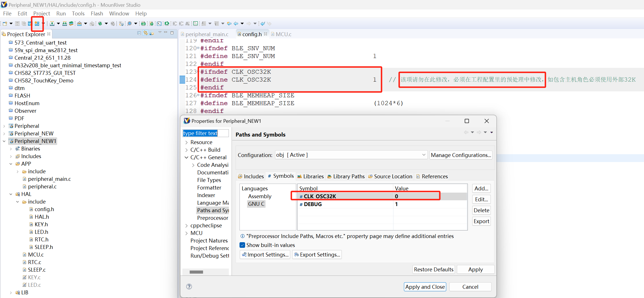Expand the MCU category in properties tree

click(187, 233)
